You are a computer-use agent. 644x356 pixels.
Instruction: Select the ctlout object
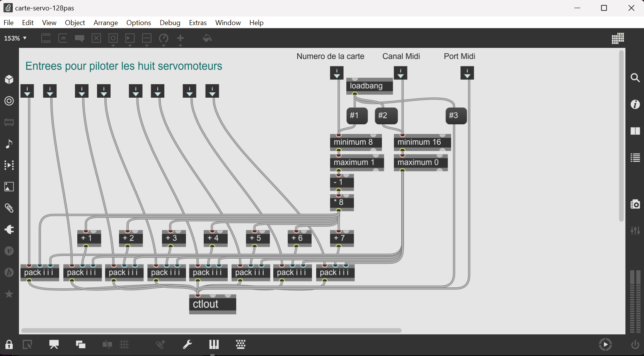(x=213, y=304)
